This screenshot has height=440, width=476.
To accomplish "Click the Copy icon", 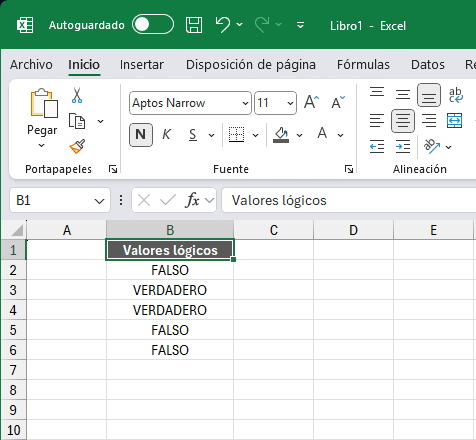I will point(77,121).
